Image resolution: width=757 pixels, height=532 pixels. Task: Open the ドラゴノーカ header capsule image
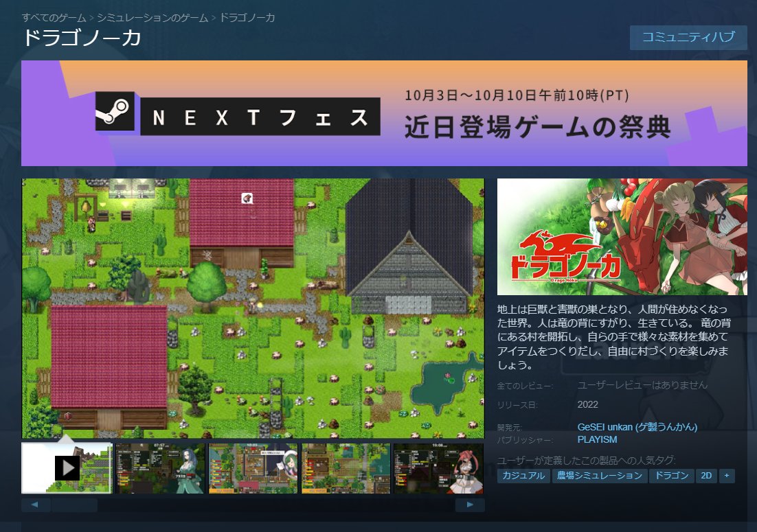[622, 237]
